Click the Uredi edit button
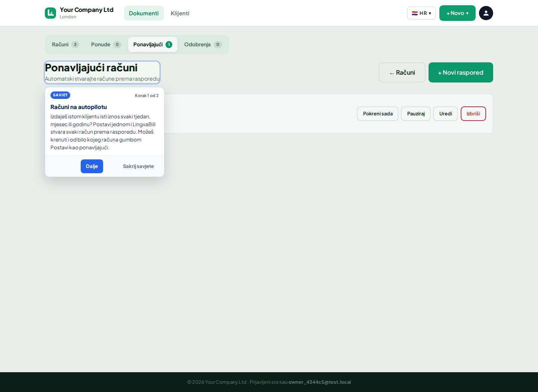 pos(445,114)
